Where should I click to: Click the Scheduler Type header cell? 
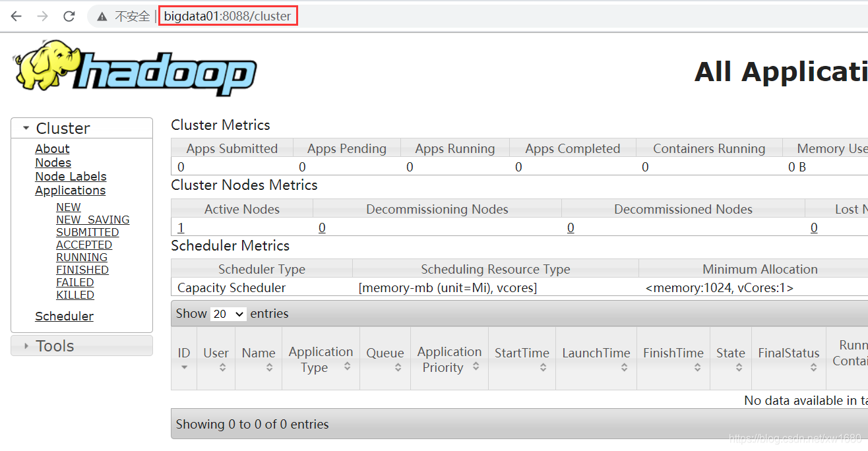(262, 269)
